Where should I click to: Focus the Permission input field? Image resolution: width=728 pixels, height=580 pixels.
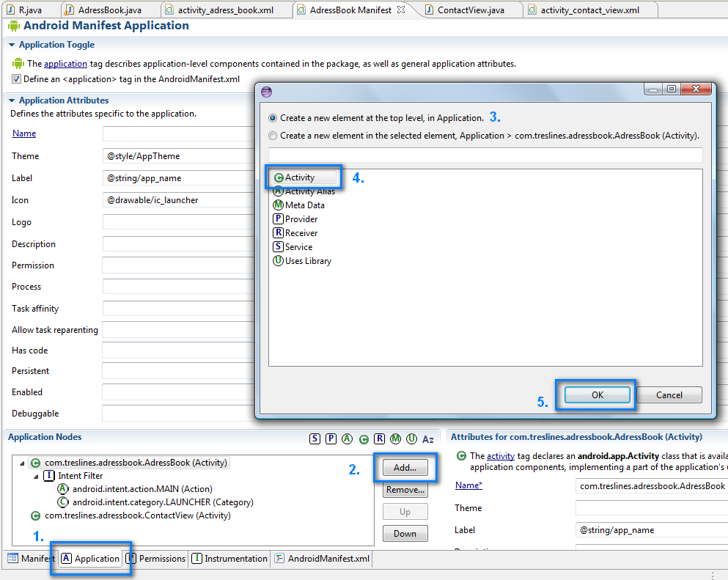[179, 265]
